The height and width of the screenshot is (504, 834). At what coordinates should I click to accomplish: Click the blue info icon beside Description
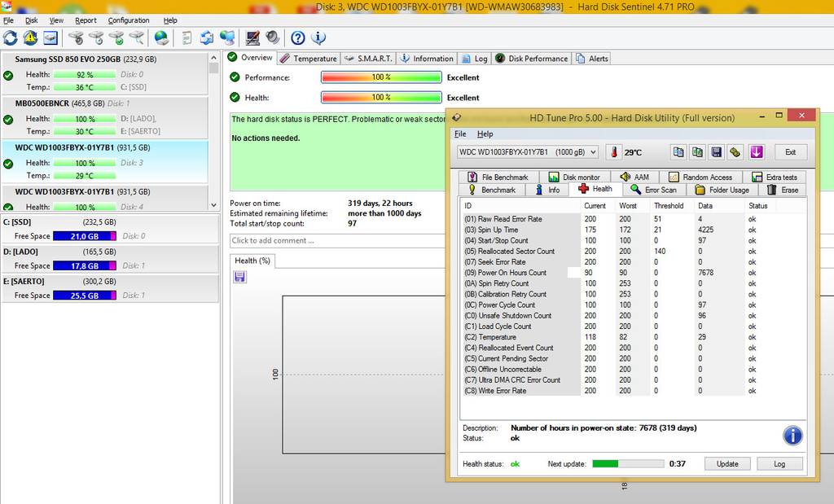(x=792, y=436)
